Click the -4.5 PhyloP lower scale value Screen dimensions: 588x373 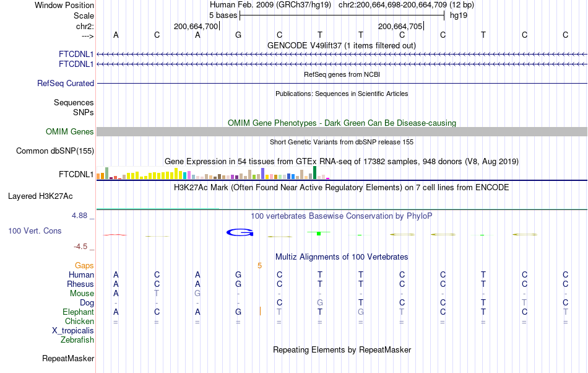[x=80, y=246]
